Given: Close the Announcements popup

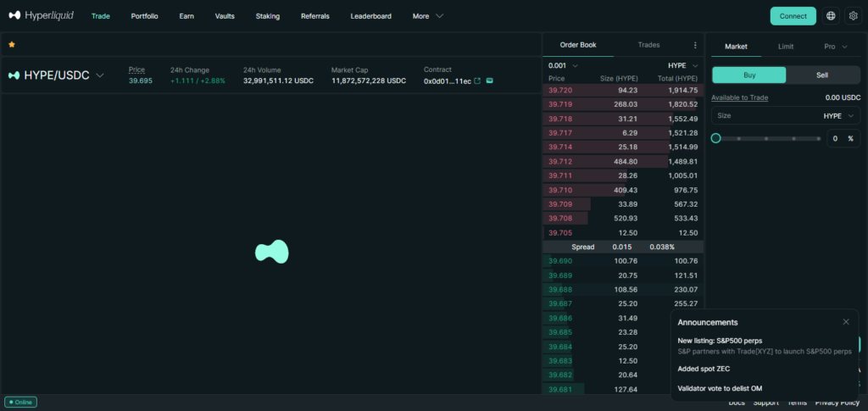Looking at the screenshot, I should click(x=845, y=322).
